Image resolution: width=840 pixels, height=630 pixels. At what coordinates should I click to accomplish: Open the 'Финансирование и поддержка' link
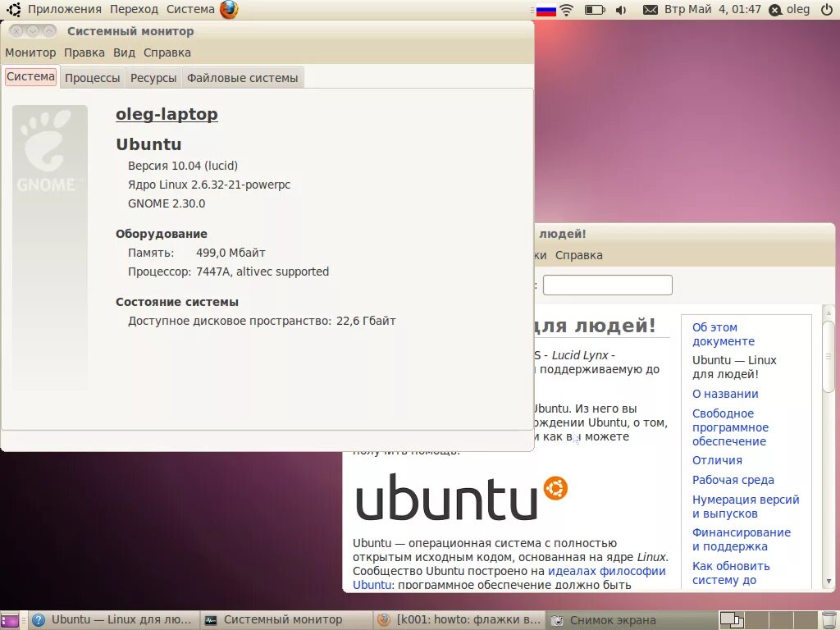742,540
